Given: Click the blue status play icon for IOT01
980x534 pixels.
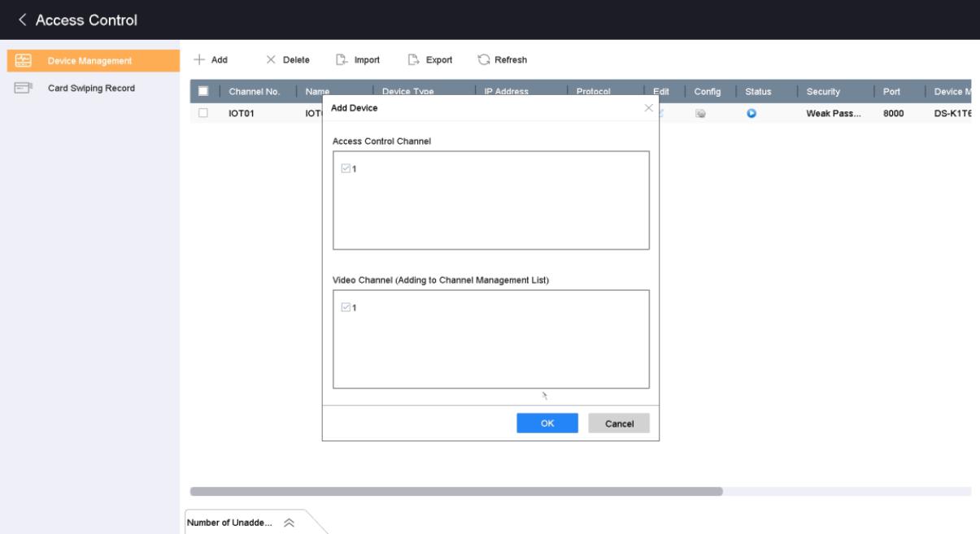Looking at the screenshot, I should [751, 115].
